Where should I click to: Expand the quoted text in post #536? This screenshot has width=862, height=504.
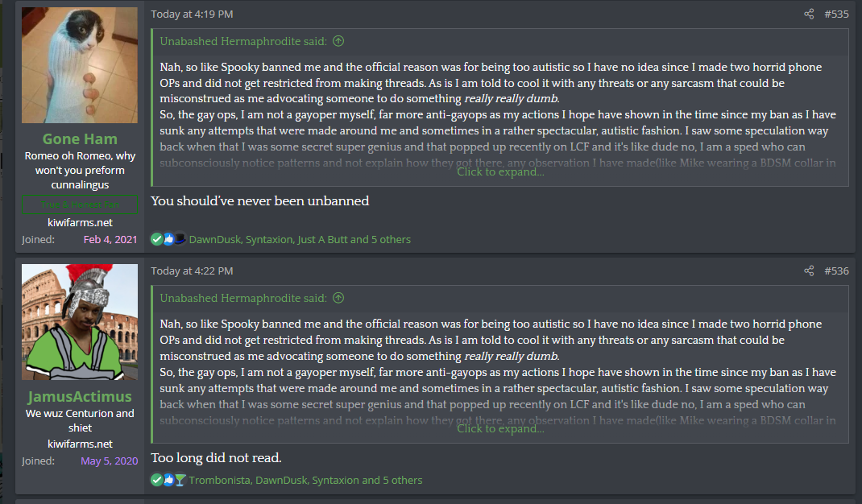click(500, 428)
